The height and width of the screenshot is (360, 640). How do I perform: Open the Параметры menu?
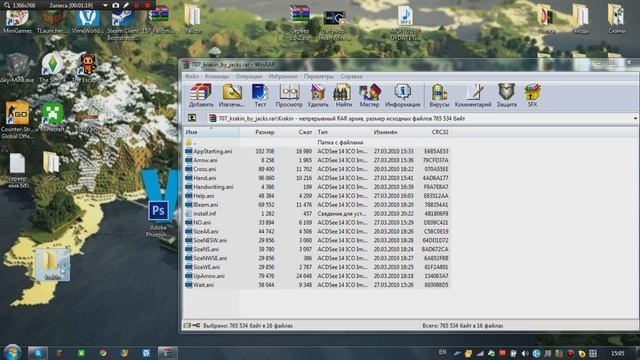point(318,76)
